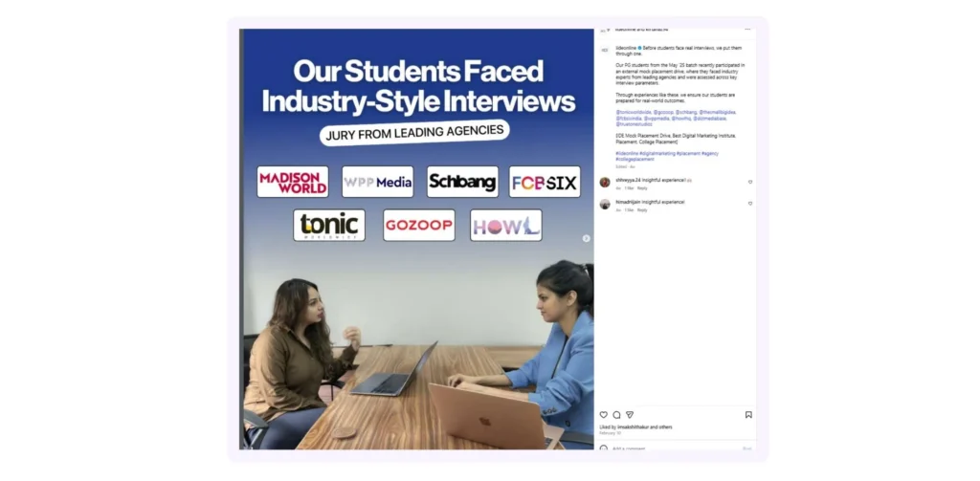Like the shhreyya.24 comment

click(x=750, y=182)
